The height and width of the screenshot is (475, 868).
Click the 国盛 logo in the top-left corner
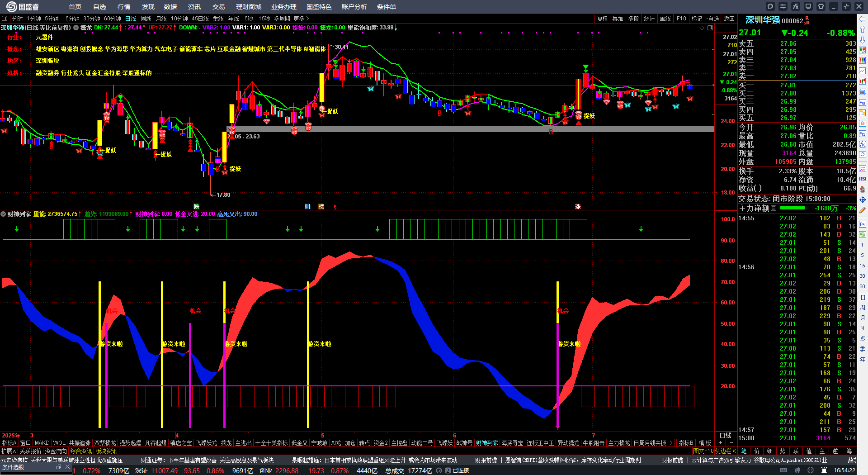[x=23, y=6]
